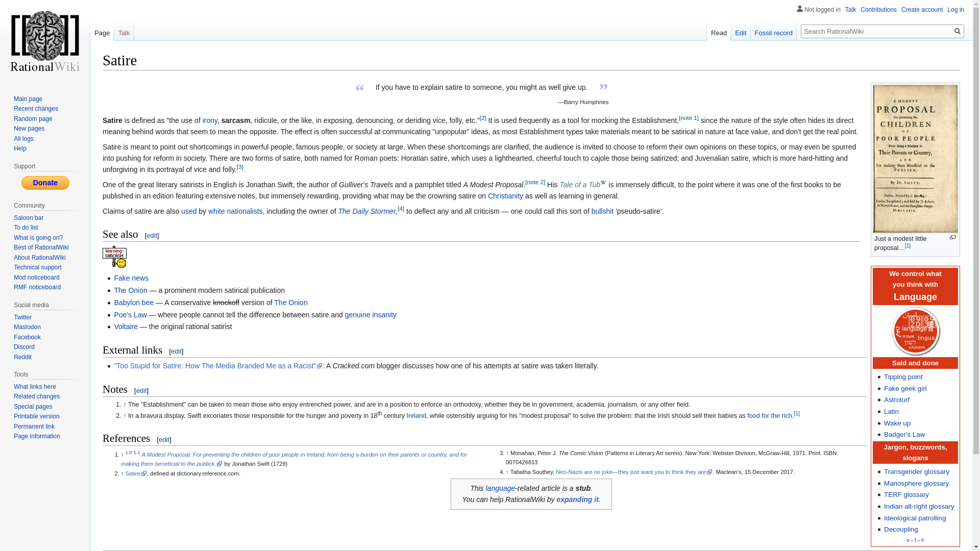980x551 pixels.
Task: Open Fake news in See also
Action: point(131,278)
